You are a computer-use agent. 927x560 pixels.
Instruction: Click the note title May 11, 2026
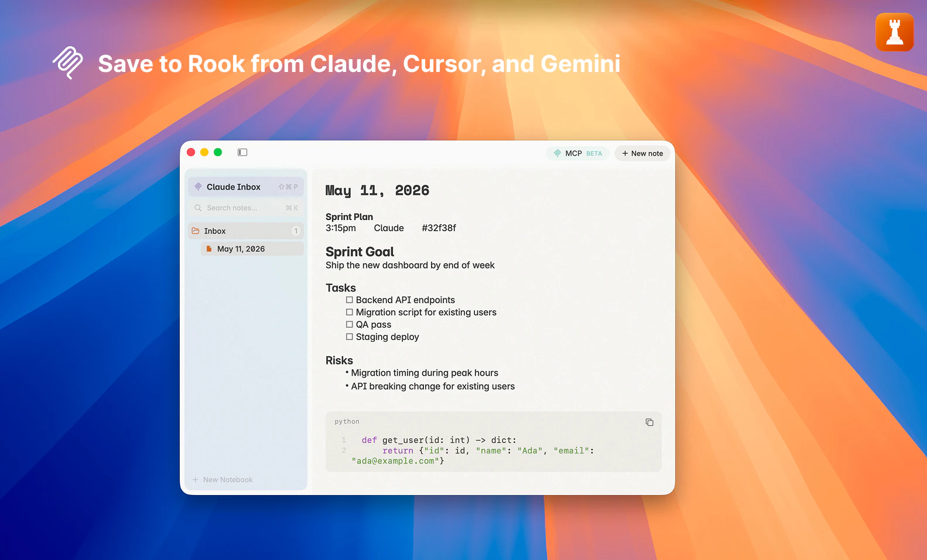pos(377,191)
